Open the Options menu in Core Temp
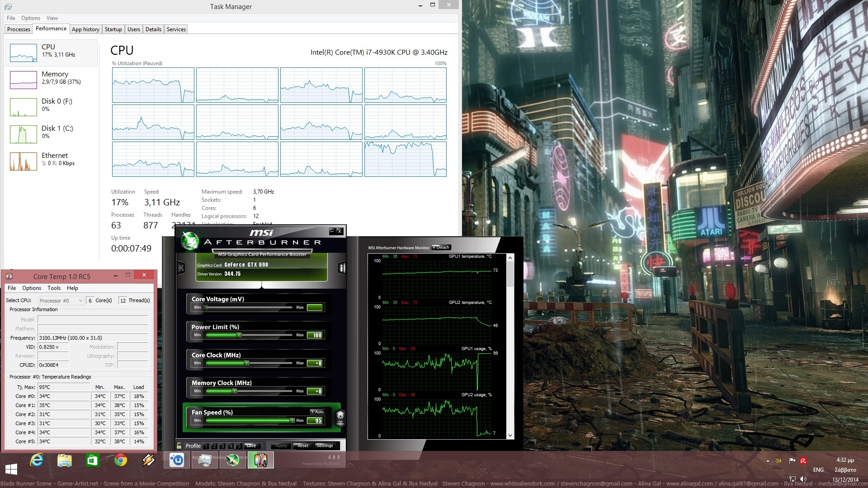Image resolution: width=868 pixels, height=488 pixels. click(31, 288)
